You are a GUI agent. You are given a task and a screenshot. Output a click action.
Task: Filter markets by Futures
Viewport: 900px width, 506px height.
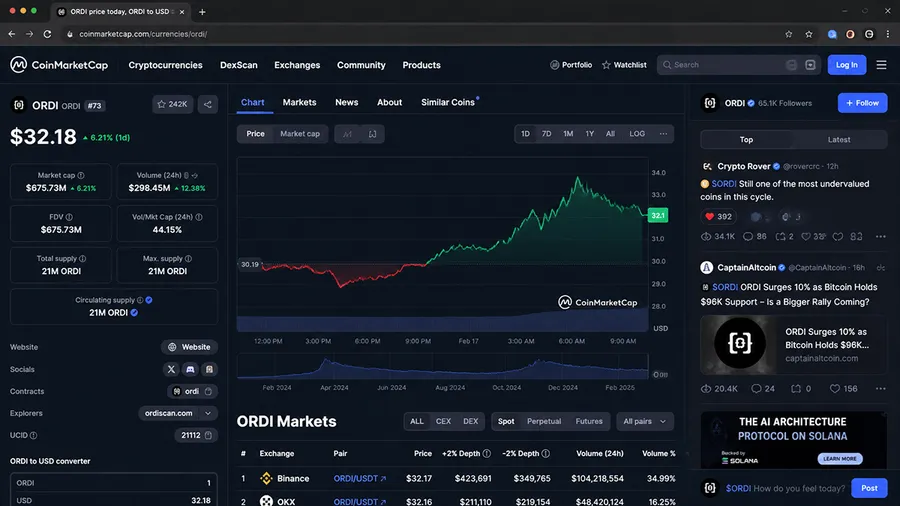(x=589, y=421)
